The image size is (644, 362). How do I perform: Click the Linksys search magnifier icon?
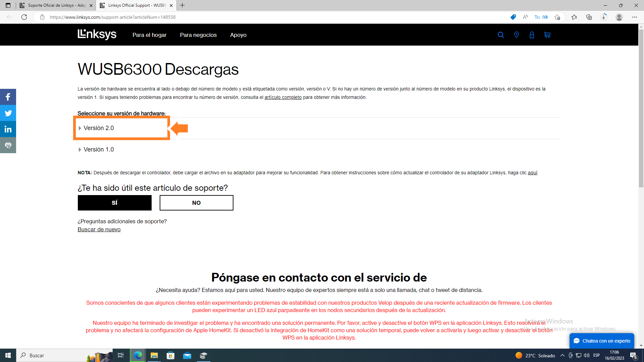coord(501,35)
